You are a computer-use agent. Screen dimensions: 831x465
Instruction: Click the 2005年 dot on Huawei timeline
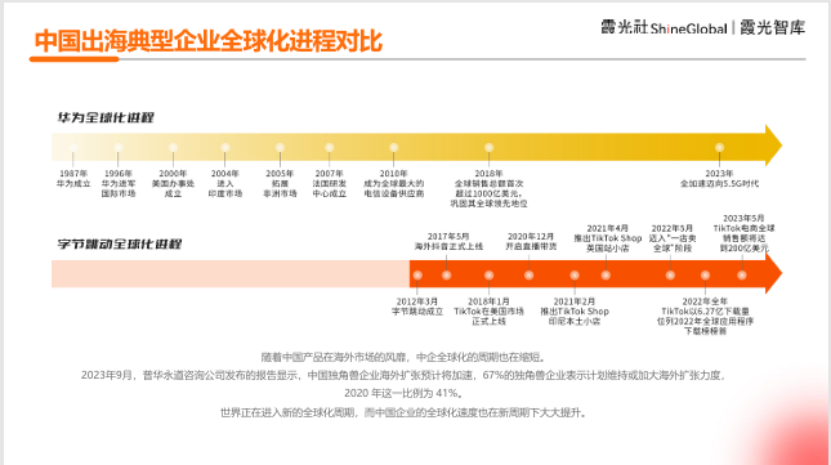pyautogui.click(x=280, y=148)
